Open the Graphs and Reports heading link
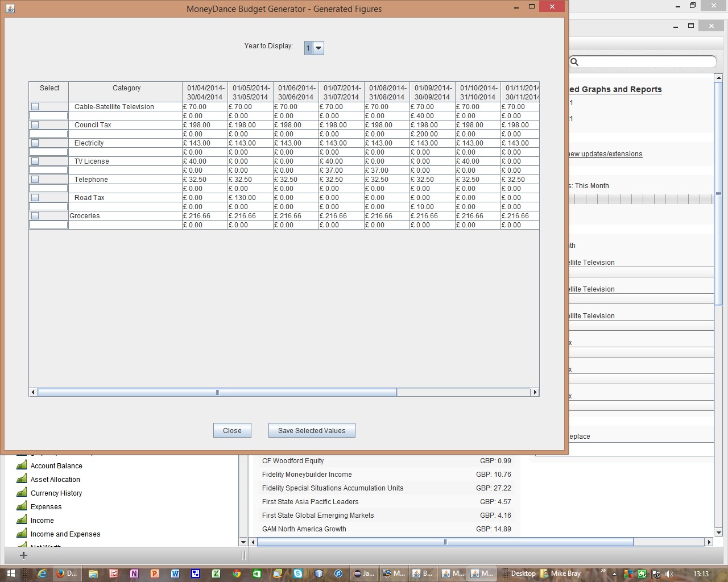The image size is (728, 582). pyautogui.click(x=615, y=89)
